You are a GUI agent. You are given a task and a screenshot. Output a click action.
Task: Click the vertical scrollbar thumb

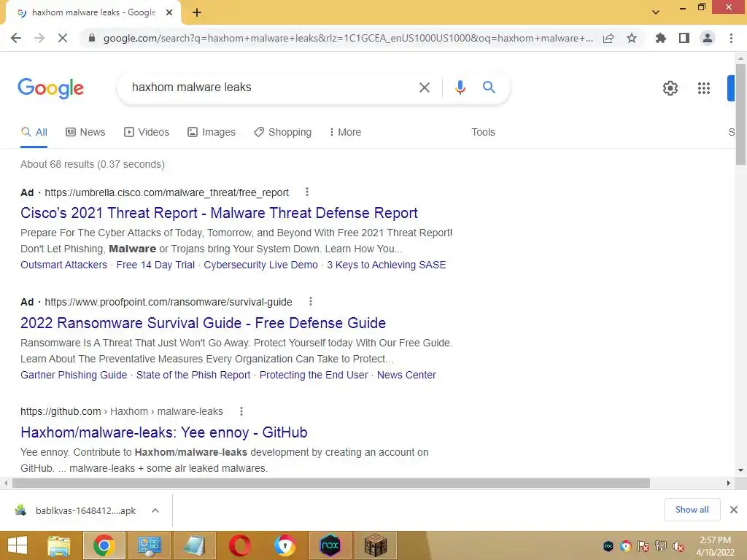[740, 114]
